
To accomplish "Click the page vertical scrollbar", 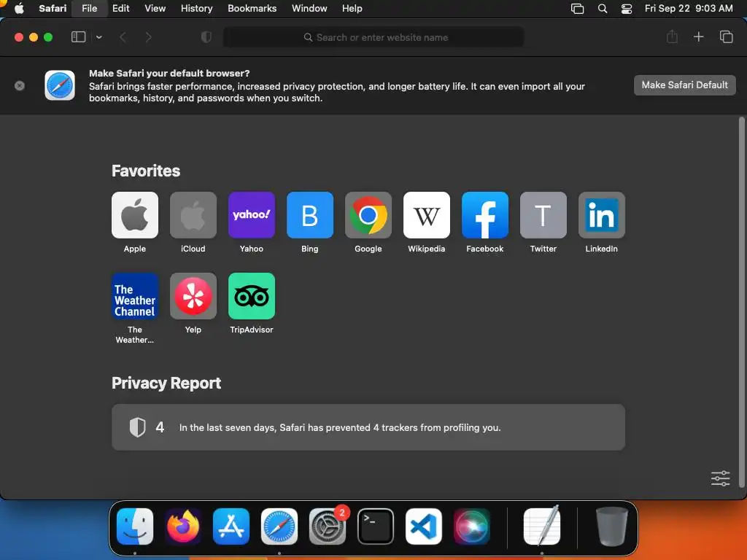I will 741,303.
